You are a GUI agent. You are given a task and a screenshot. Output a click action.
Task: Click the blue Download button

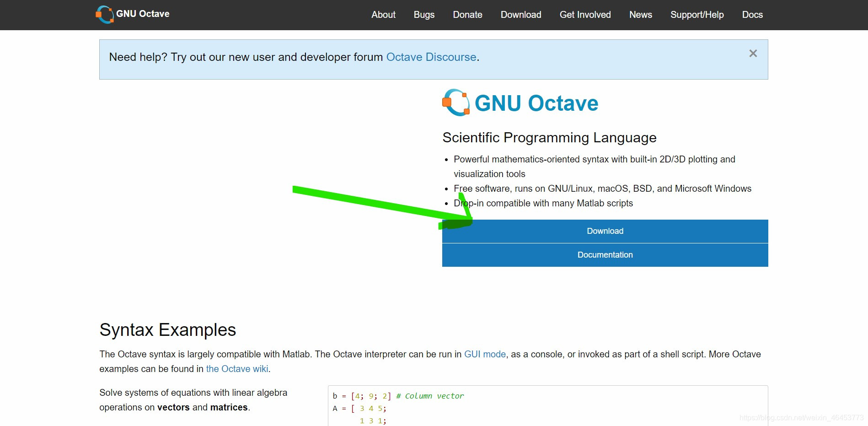pyautogui.click(x=605, y=231)
